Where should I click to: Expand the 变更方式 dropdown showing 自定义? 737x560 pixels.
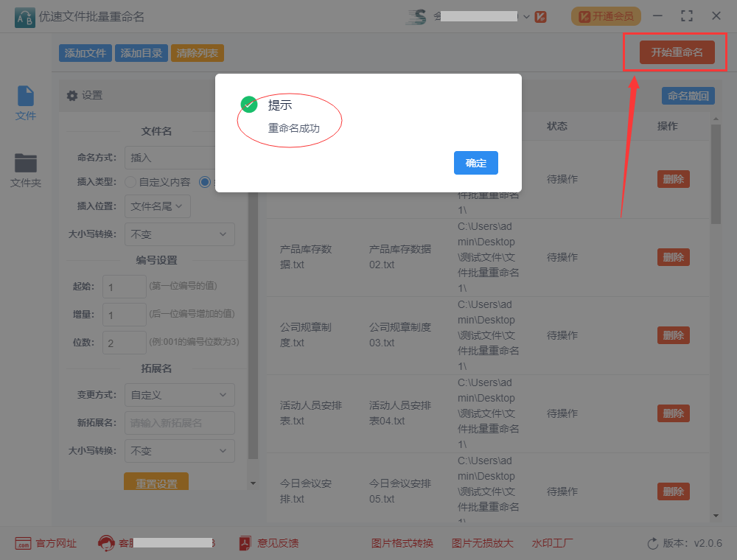click(179, 395)
